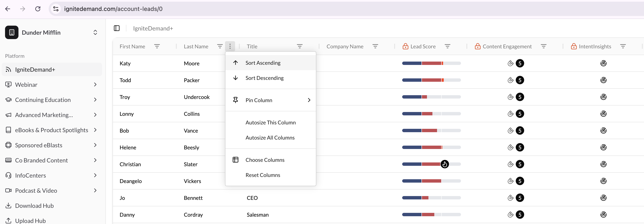644x224 pixels.
Task: Open the Company Name column filter
Action: point(375,46)
